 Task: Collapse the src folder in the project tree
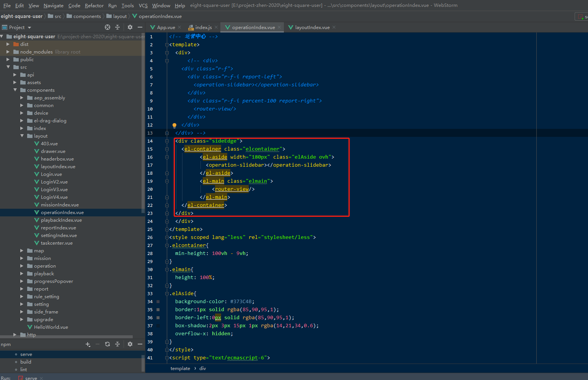point(8,67)
